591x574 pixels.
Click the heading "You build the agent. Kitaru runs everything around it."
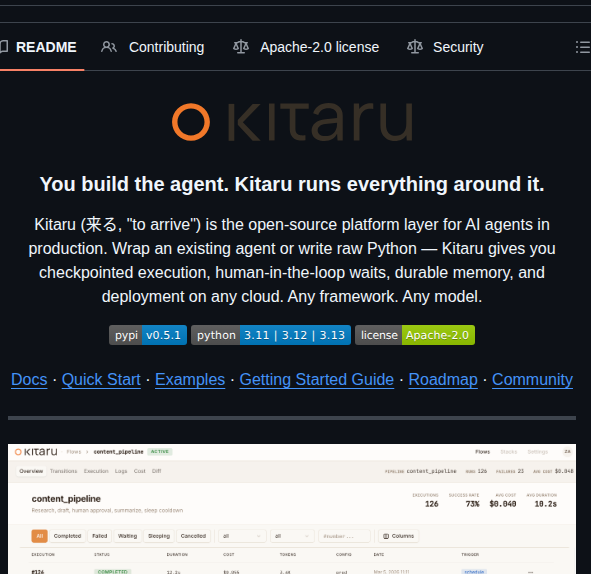tap(292, 184)
